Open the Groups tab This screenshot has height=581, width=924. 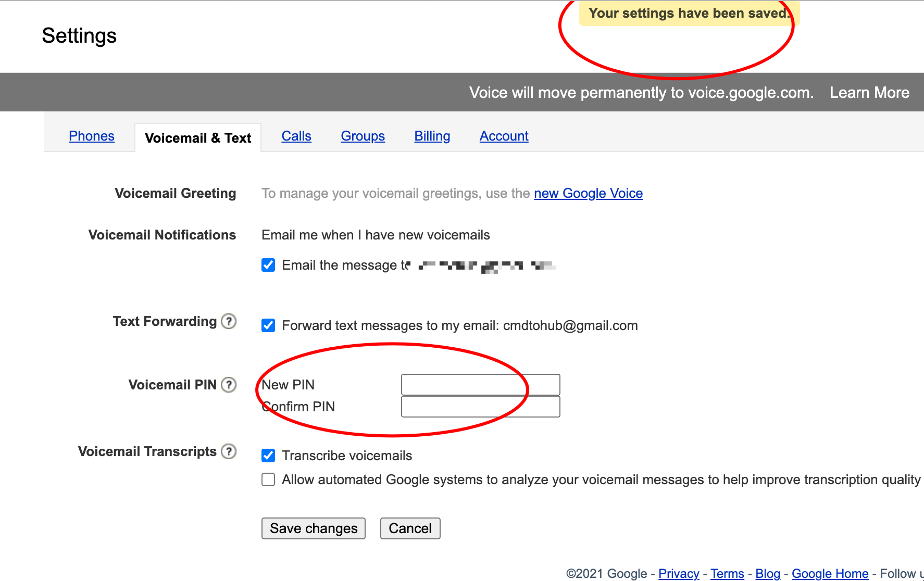[x=363, y=136]
